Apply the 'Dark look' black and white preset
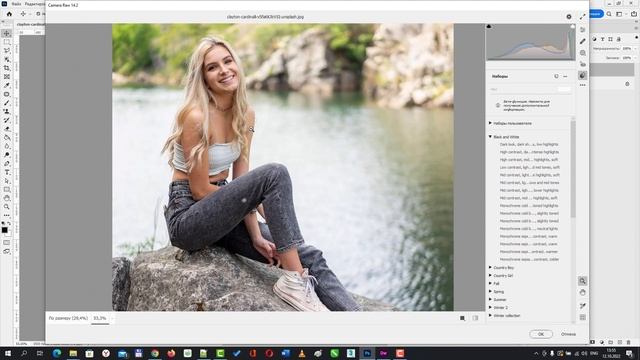640x360 pixels. pos(529,144)
